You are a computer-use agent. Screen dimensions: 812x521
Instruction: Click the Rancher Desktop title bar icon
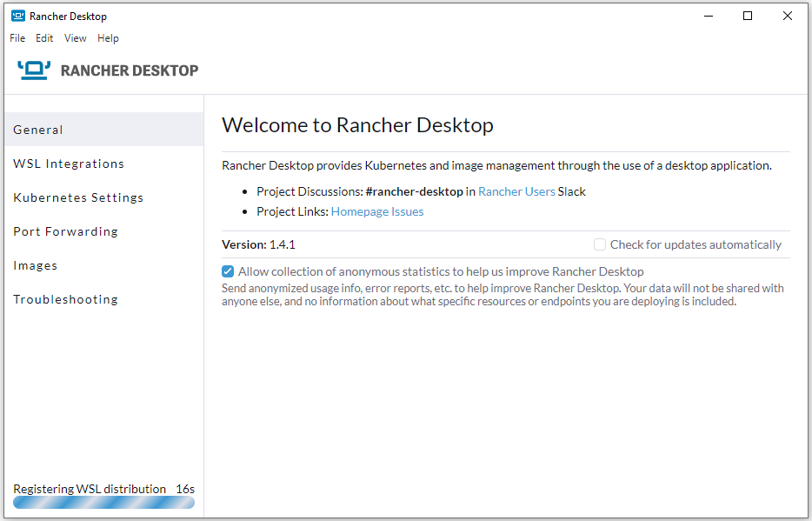coord(18,16)
